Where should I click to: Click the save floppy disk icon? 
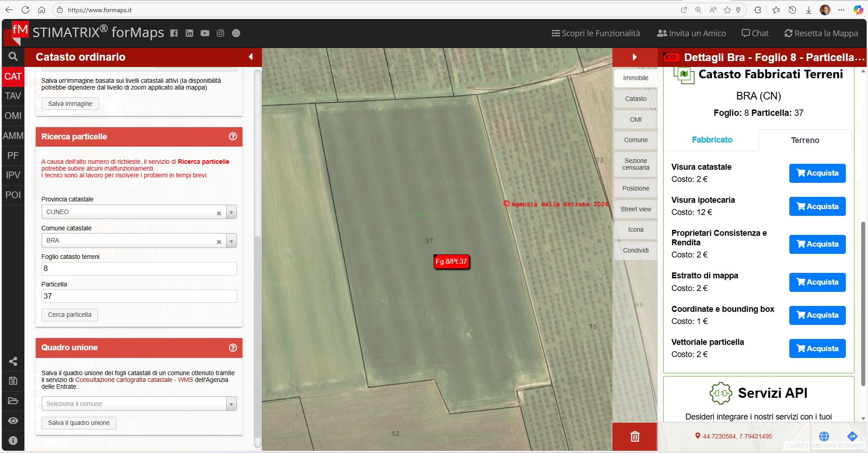pyautogui.click(x=13, y=381)
